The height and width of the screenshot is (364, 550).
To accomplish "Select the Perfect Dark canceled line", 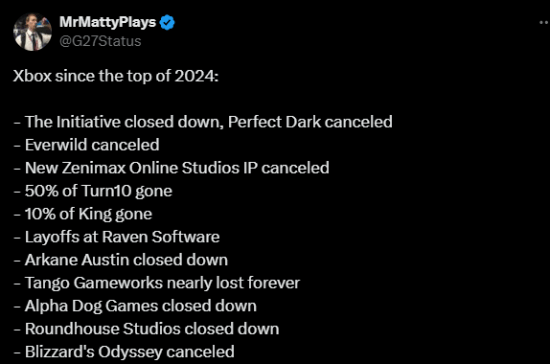I will tap(203, 122).
